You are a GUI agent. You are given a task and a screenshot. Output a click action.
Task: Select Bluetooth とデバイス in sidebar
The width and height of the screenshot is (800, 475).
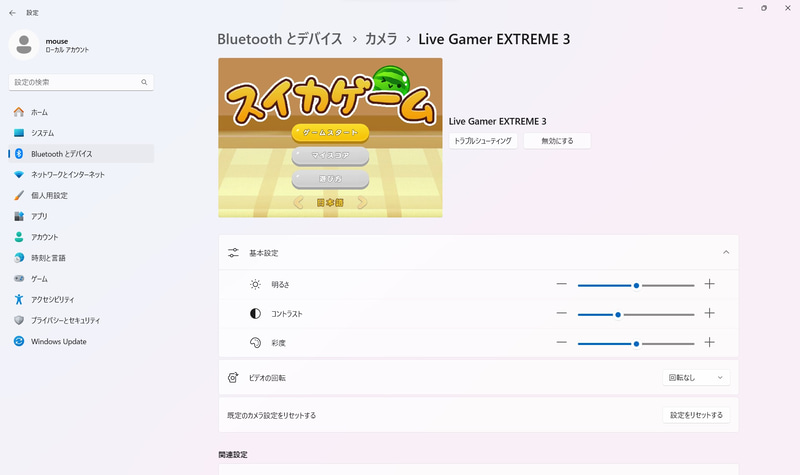[81, 154]
